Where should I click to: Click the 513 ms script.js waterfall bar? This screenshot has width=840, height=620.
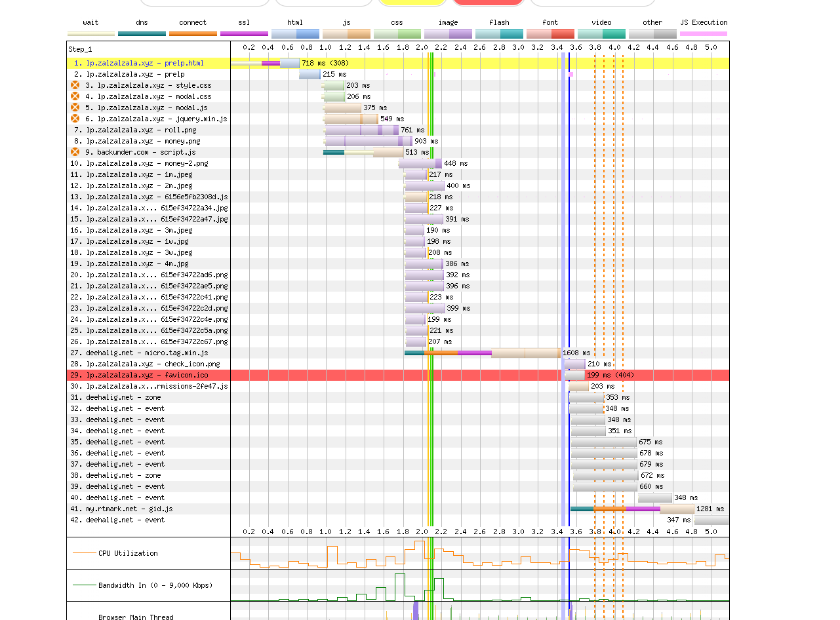363,153
